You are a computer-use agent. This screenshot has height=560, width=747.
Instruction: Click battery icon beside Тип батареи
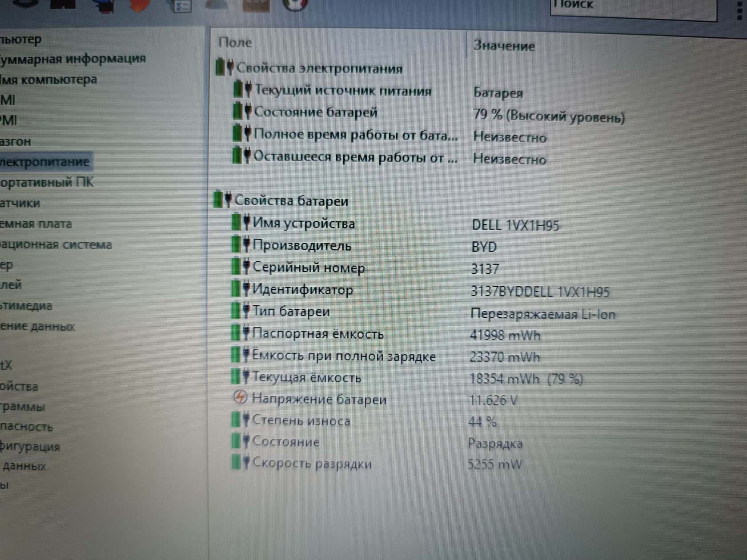tap(241, 310)
